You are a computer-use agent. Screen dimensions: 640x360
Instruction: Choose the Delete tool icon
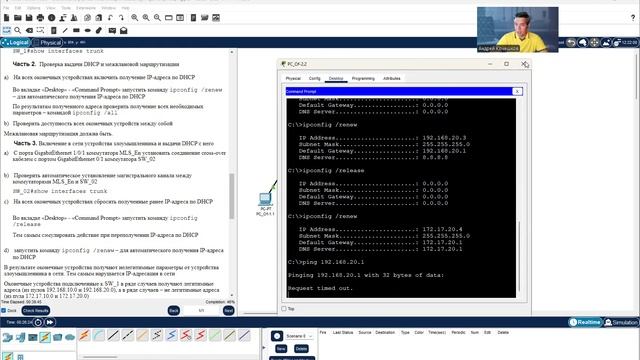click(29, 31)
